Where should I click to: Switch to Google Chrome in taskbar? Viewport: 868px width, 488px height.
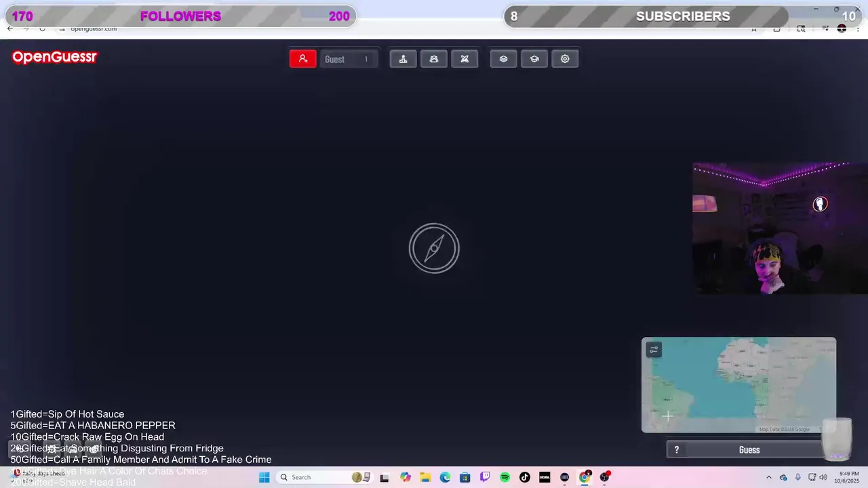[585, 477]
